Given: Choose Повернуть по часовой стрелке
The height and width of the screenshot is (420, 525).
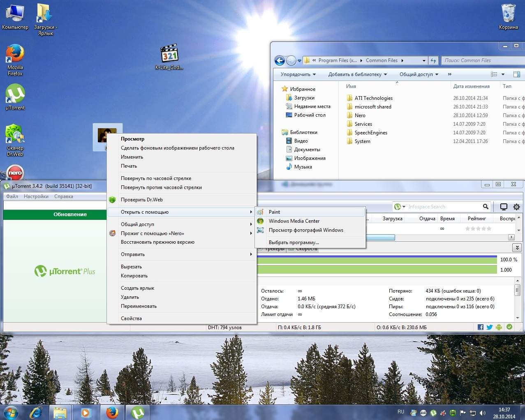Looking at the screenshot, I should 182,178.
